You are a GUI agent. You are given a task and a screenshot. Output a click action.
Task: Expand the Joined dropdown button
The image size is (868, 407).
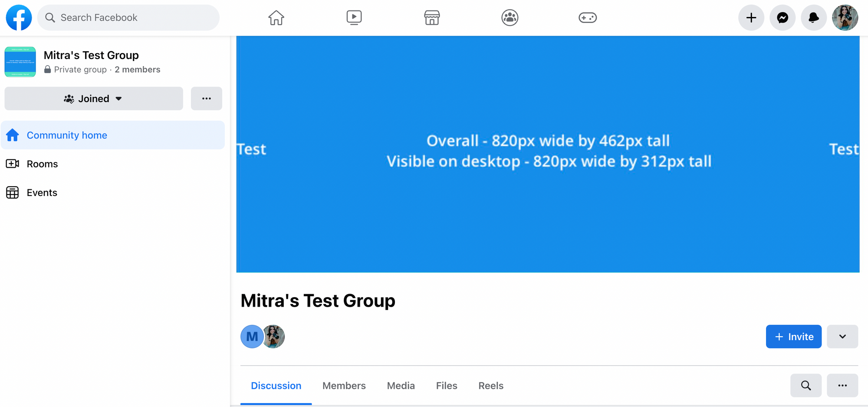pos(94,99)
